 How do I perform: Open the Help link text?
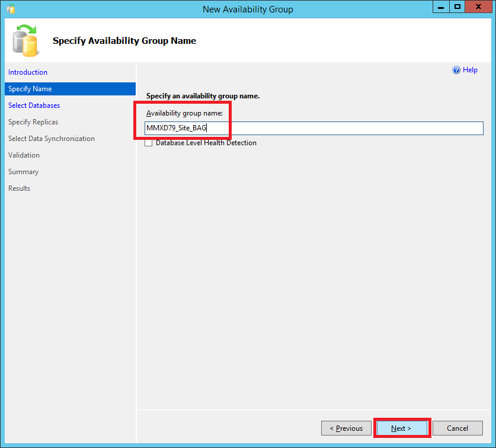pos(470,70)
